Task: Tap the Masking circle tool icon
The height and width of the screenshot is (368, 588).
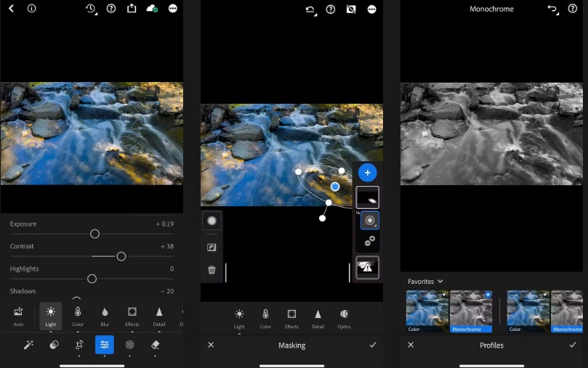Action: point(130,345)
